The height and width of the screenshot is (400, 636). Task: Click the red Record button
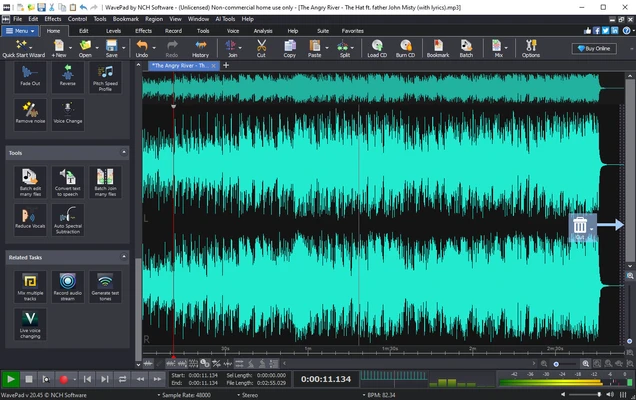[63, 379]
